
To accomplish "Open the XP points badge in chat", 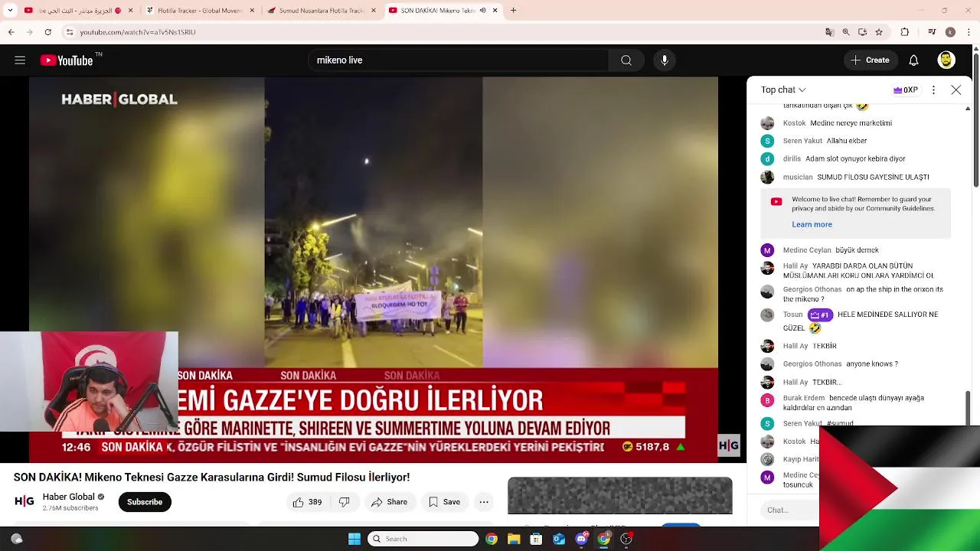I will 906,90.
